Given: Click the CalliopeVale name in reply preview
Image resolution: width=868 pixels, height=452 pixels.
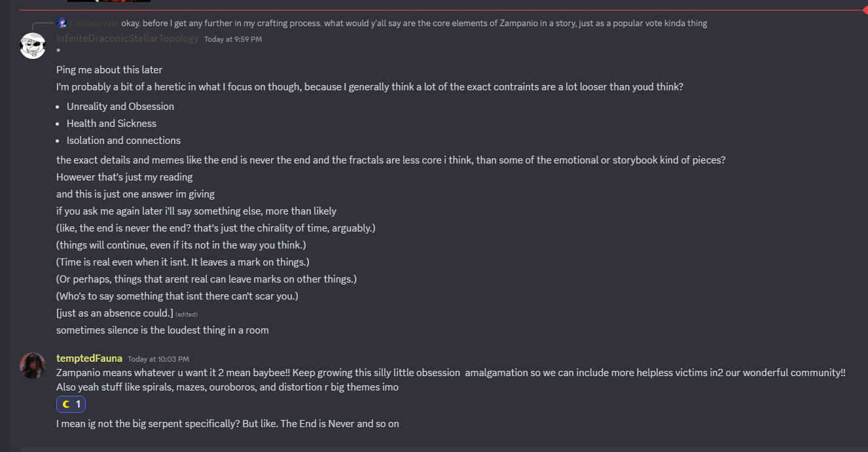Looking at the screenshot, I should tap(95, 24).
